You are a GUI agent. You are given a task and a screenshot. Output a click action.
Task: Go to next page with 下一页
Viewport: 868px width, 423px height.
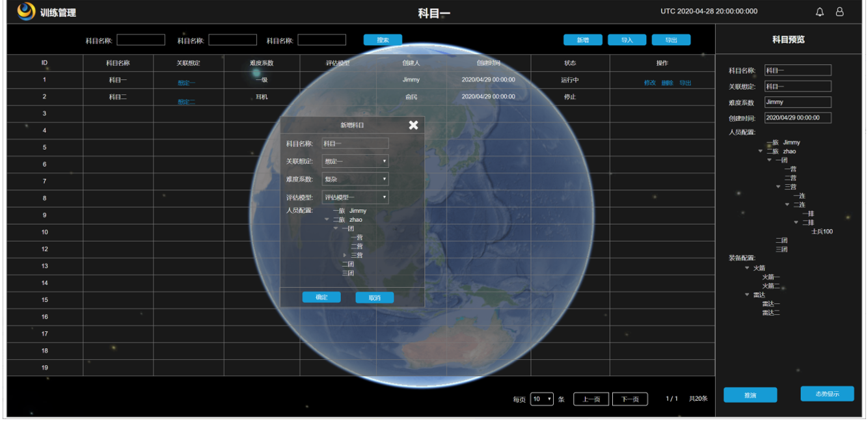pyautogui.click(x=630, y=399)
